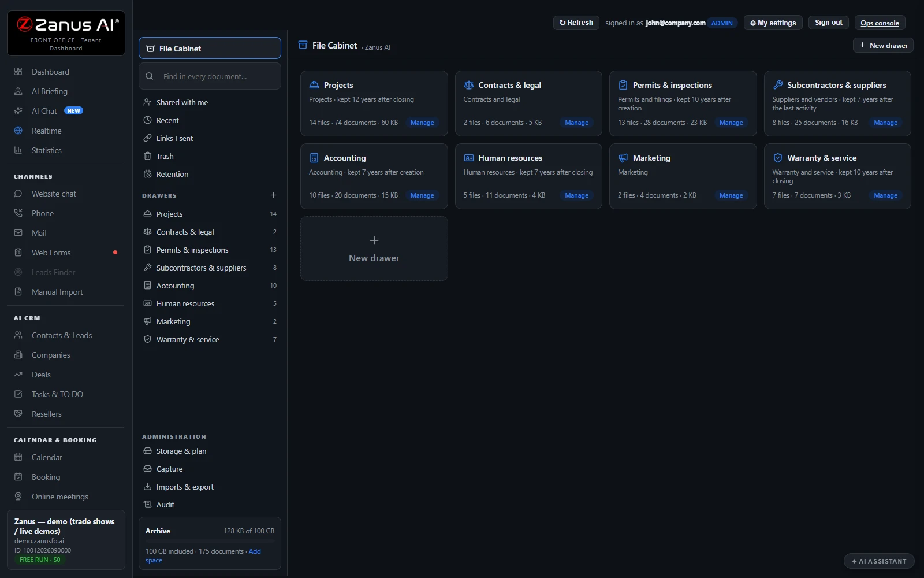The image size is (924, 578).
Task: Click Sign out
Action: click(x=828, y=23)
